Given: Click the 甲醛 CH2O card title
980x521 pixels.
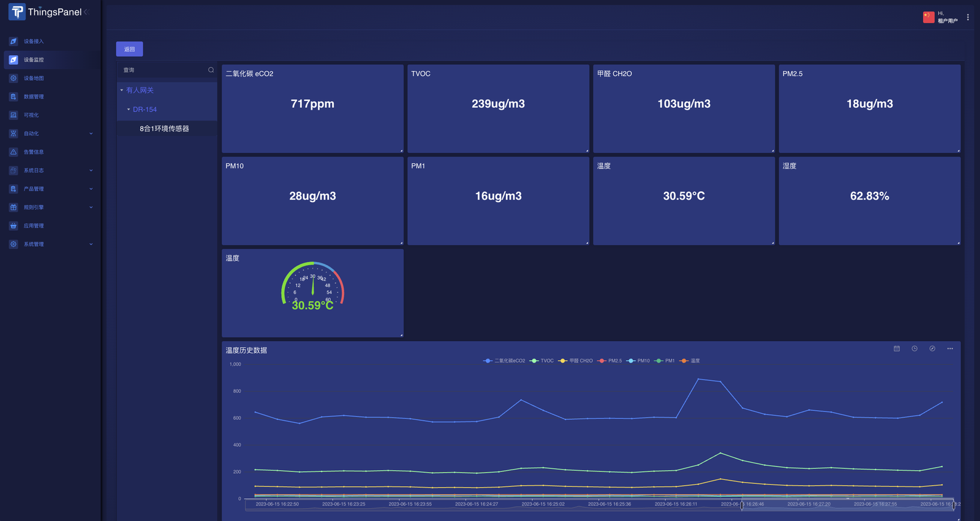Looking at the screenshot, I should point(614,73).
